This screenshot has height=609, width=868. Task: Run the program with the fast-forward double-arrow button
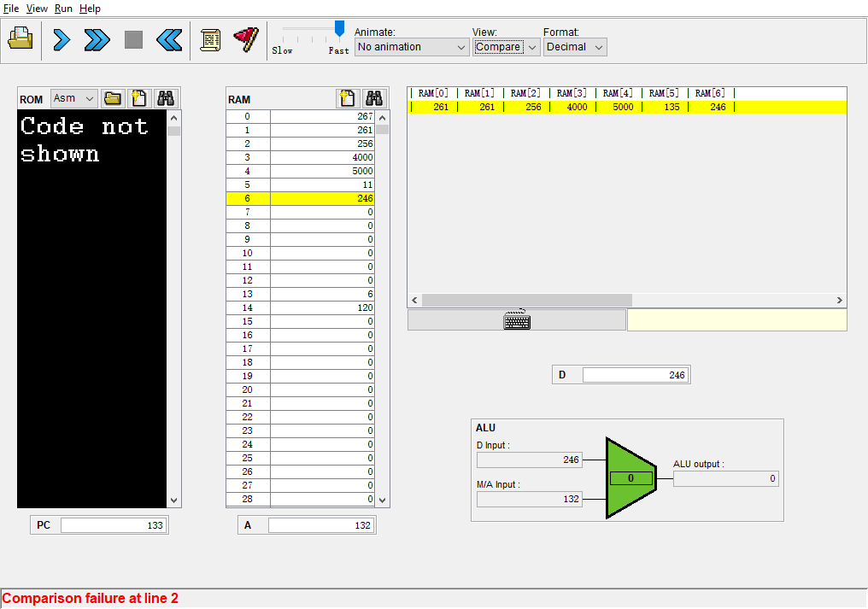(x=97, y=39)
